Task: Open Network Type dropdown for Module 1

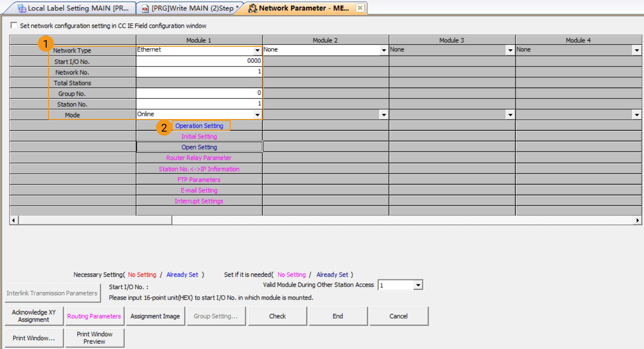Action: pyautogui.click(x=258, y=50)
